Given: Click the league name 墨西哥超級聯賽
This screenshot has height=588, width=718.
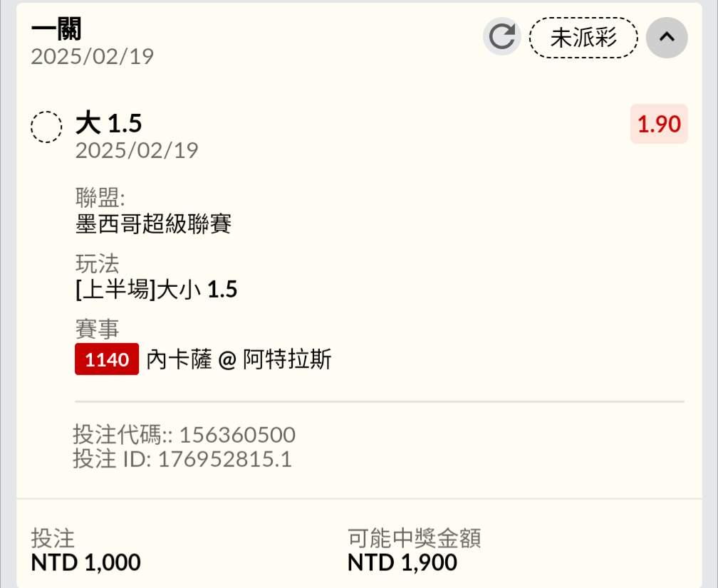Looking at the screenshot, I should 153,225.
